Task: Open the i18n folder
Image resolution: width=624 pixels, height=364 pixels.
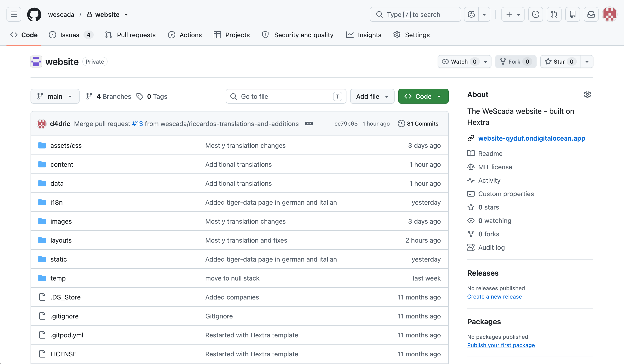Action: pos(56,202)
